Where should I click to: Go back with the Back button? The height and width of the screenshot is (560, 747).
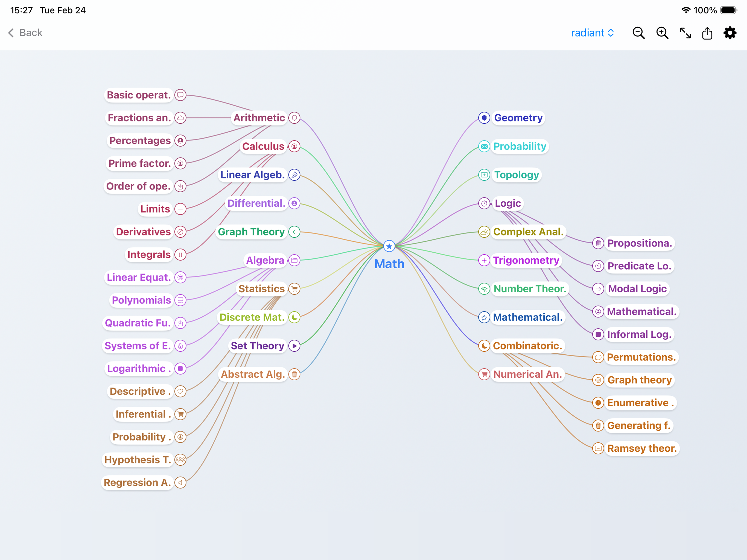click(x=25, y=33)
